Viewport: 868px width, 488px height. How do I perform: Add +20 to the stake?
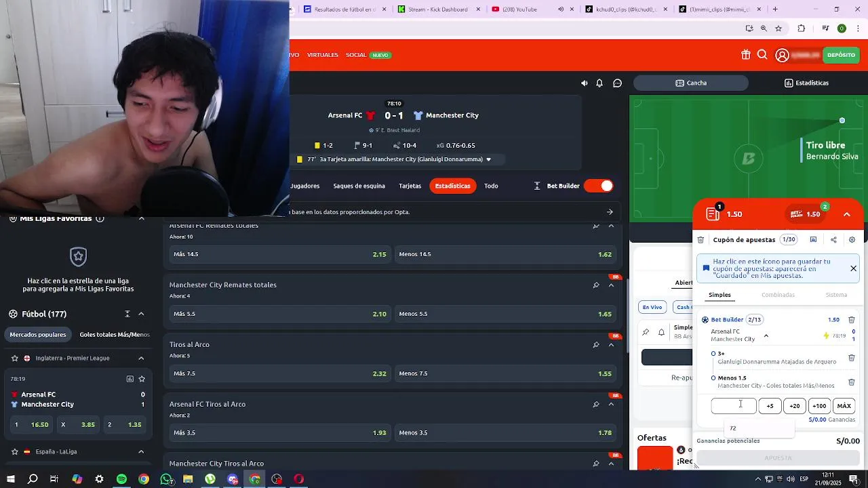(x=795, y=406)
